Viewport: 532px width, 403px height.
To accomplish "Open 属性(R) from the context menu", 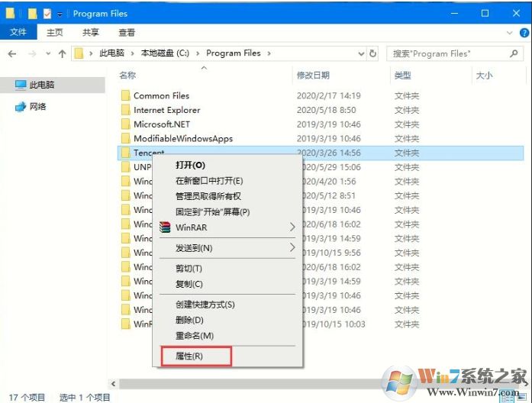I will (x=227, y=356).
